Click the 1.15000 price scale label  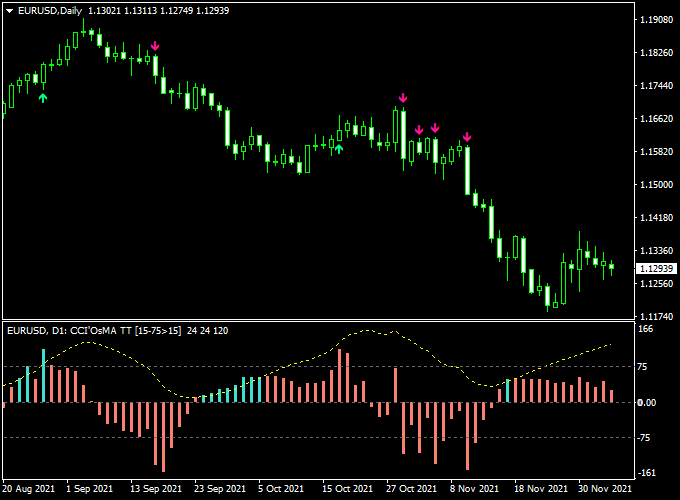click(657, 184)
